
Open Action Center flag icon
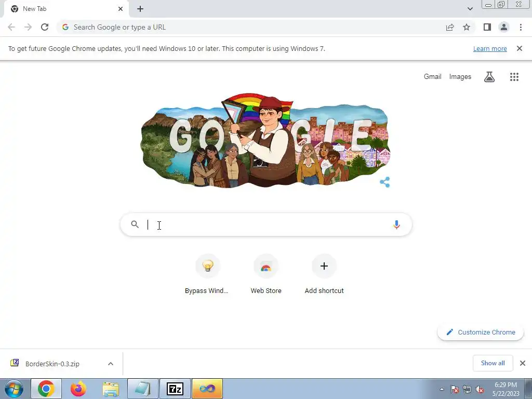pos(455,390)
